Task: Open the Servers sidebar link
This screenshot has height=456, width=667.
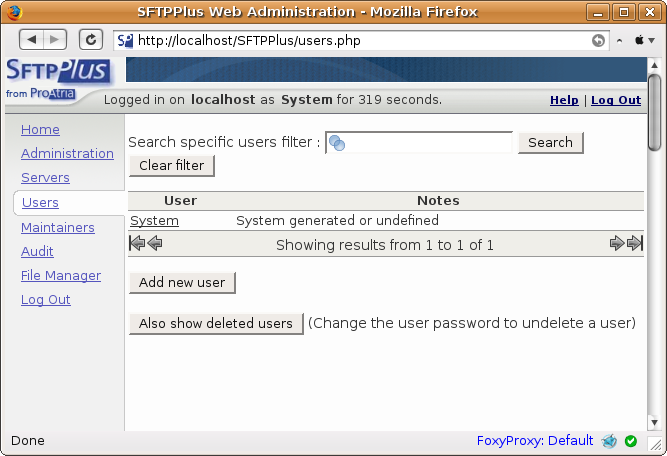Action: click(45, 177)
